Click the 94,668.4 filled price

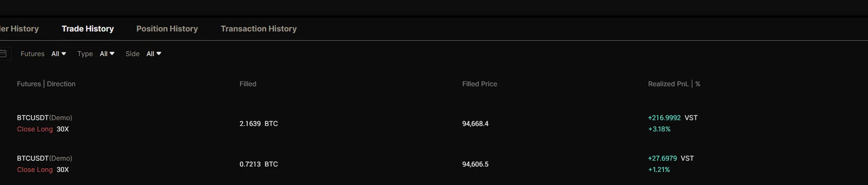[475, 124]
